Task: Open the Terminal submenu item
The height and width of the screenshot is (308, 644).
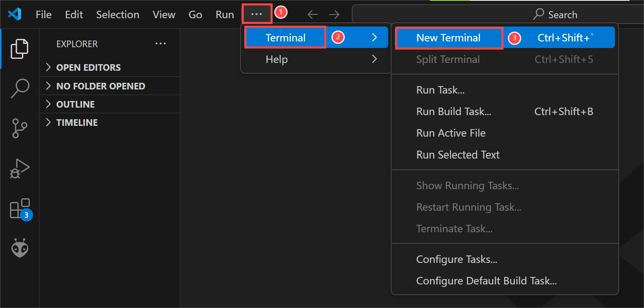Action: point(316,37)
